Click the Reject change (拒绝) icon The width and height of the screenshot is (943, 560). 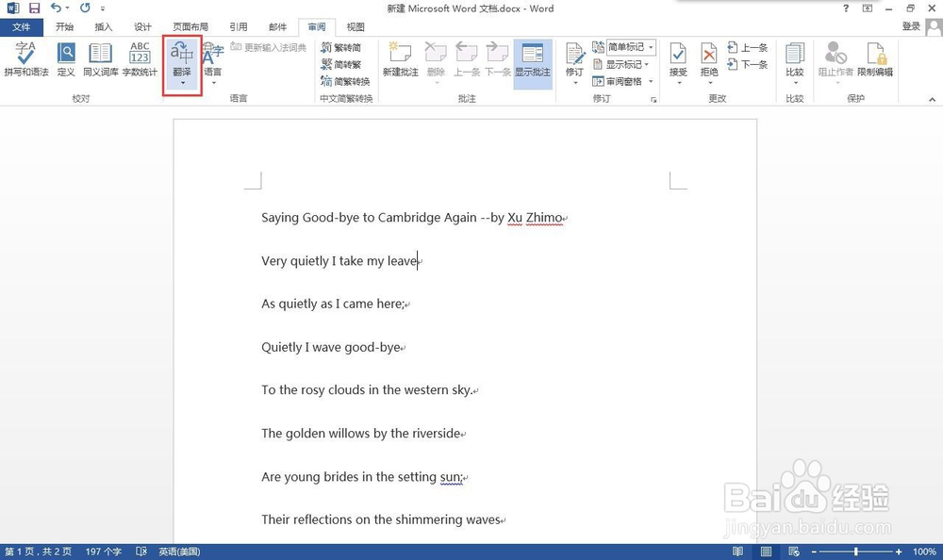pyautogui.click(x=709, y=54)
